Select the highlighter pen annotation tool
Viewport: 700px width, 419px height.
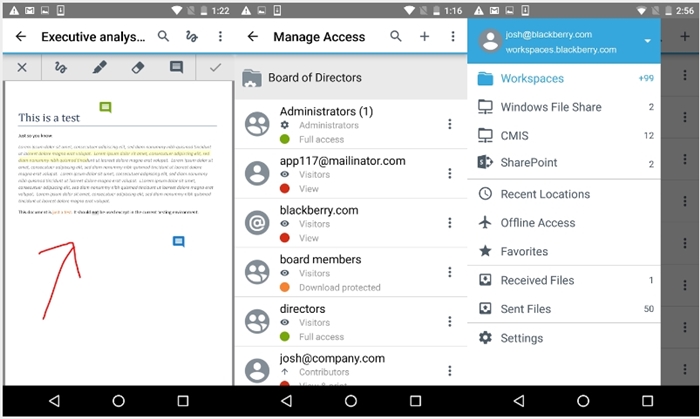[x=99, y=68]
